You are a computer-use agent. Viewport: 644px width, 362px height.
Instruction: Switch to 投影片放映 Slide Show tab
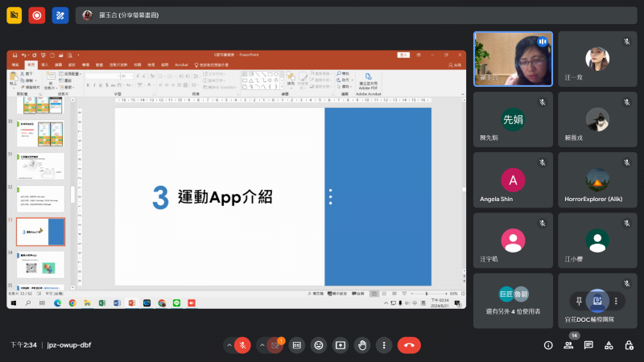click(118, 65)
